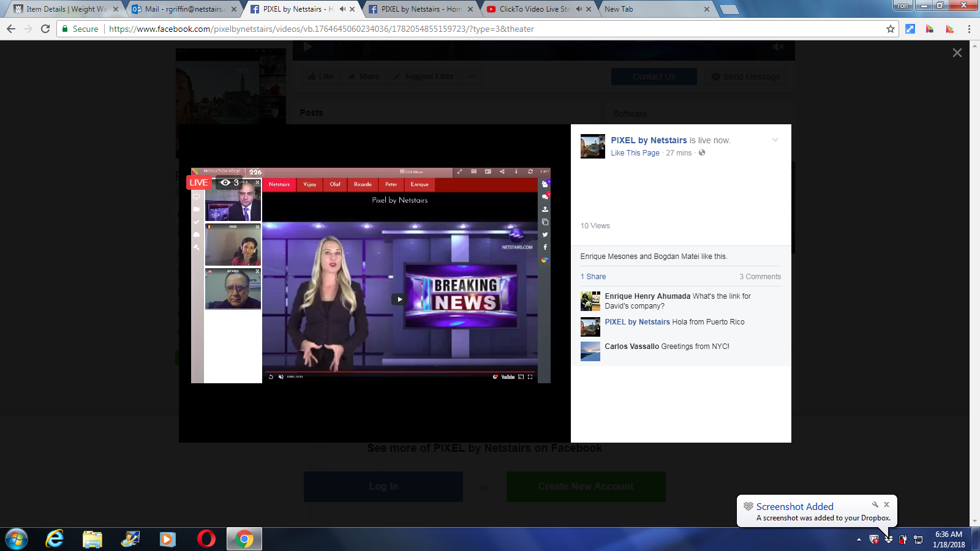Open the PIXEL by Netstairs page link
Image resolution: width=980 pixels, height=551 pixels.
coord(649,140)
